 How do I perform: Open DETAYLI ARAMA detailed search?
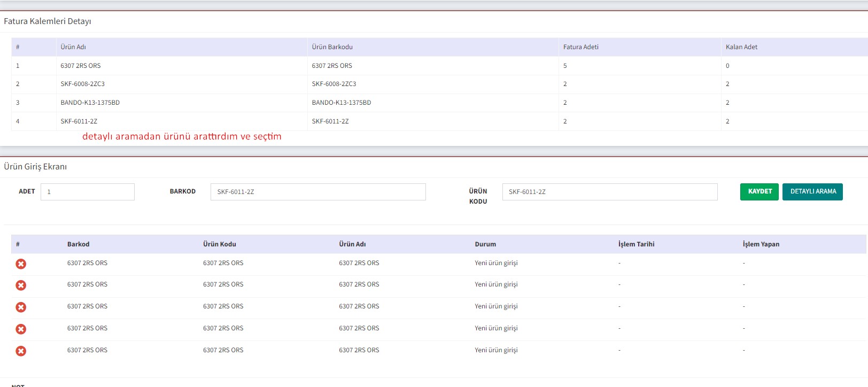click(x=812, y=192)
